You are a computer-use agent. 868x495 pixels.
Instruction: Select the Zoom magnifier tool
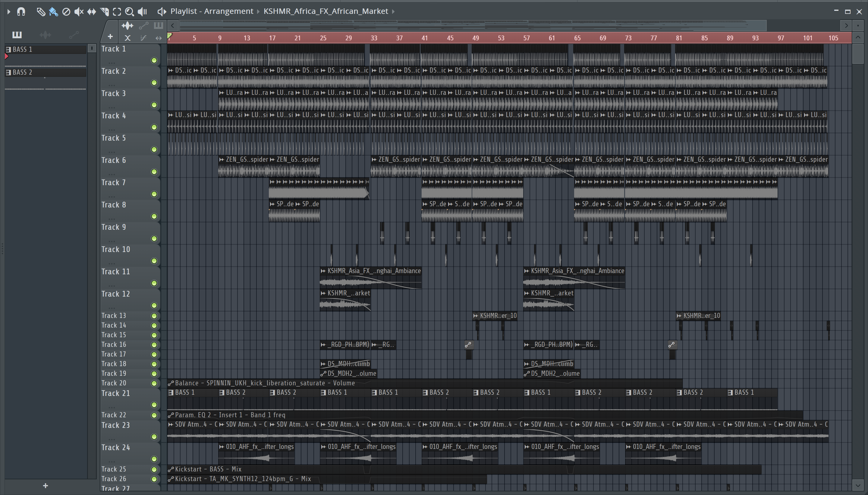[x=129, y=12]
